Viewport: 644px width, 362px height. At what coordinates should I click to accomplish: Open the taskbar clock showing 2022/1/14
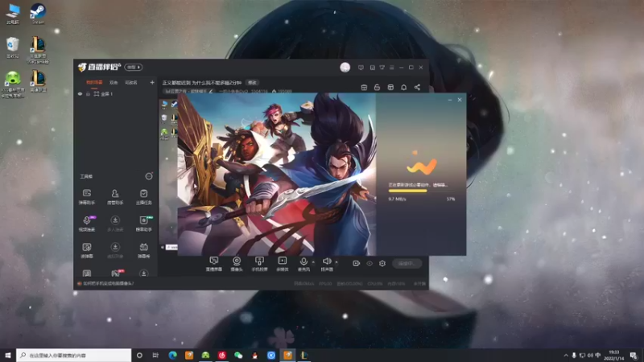tap(613, 355)
